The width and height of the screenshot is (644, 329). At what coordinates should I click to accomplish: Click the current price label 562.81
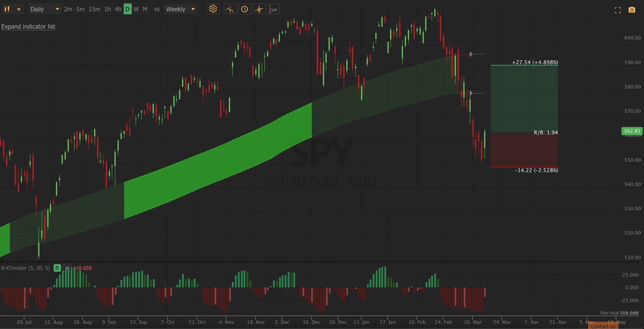tap(632, 131)
